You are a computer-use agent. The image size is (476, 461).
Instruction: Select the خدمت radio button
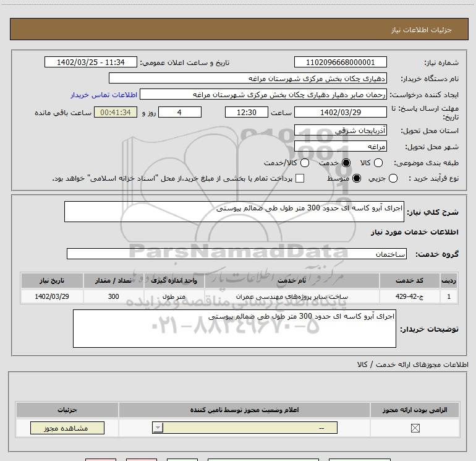point(346,163)
